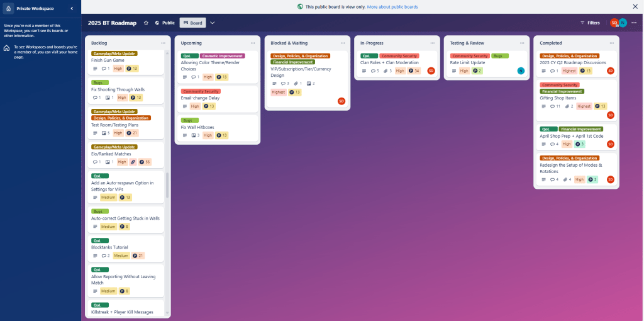The image size is (644, 321).
Task: Click the Backlog list scrollbar
Action: pos(167,186)
